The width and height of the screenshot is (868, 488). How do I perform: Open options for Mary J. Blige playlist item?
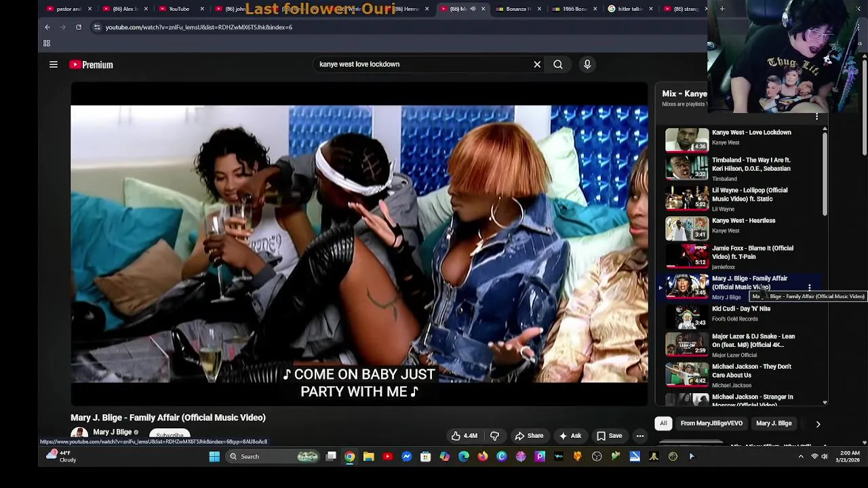click(x=809, y=287)
